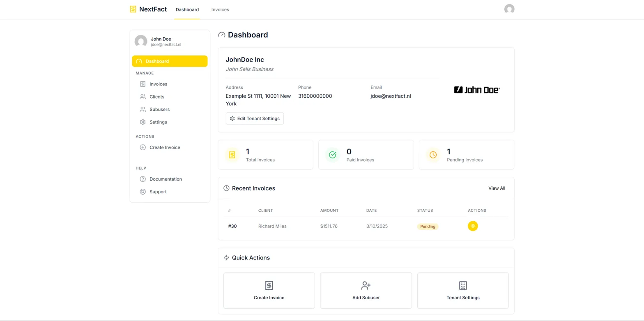The height and width of the screenshot is (321, 644).
Task: Click the client name Richard Miles
Action: [x=272, y=226]
